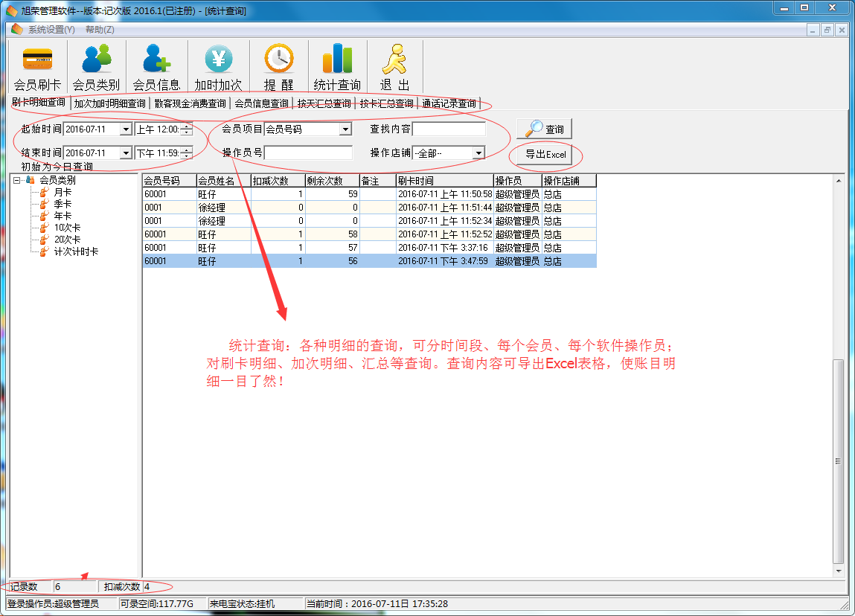Viewport: 855px width, 616px height.
Task: Open the 帮助(Z) menu
Action: click(x=100, y=30)
